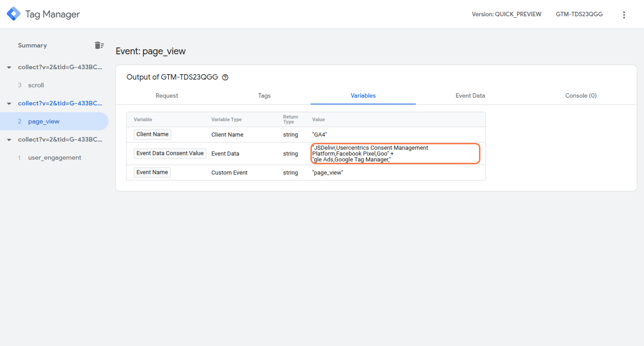Collapse the collect request above page_view
This screenshot has height=346, width=644.
coord(9,104)
